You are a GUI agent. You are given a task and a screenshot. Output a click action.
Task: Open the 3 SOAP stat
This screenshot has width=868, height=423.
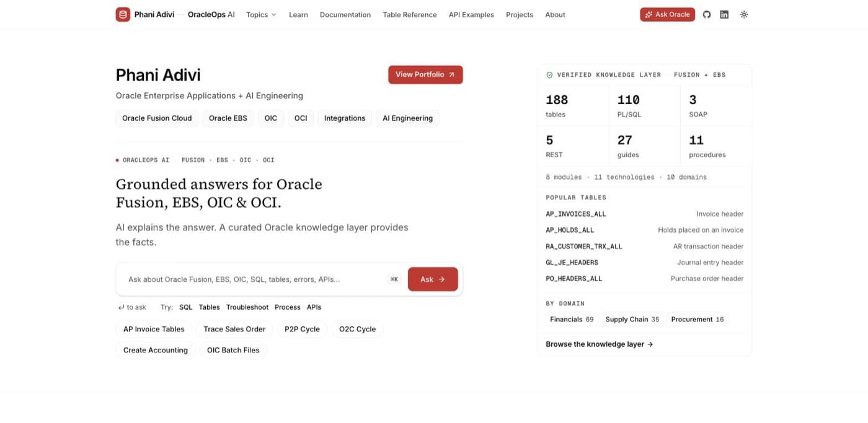click(x=716, y=106)
